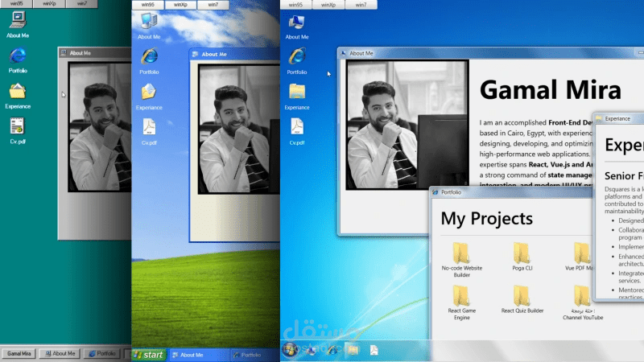
Task: Open Experiance folder icon on Win95 desktop
Action: tap(18, 96)
